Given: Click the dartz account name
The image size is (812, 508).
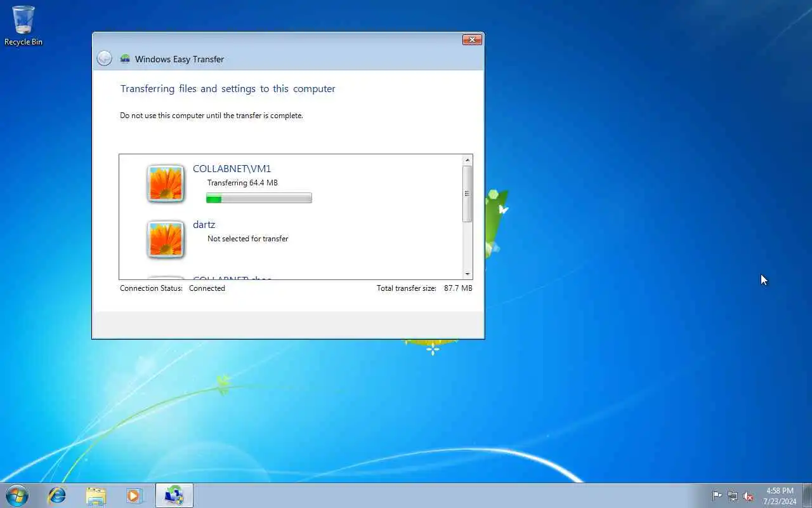Looking at the screenshot, I should 204,225.
